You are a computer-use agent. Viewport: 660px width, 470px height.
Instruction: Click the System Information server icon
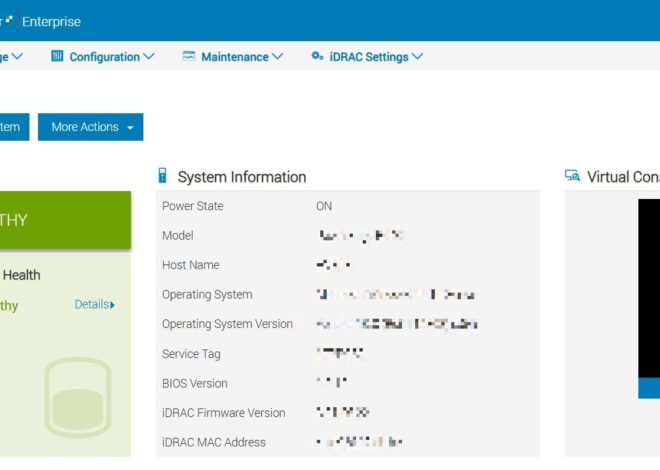tap(162, 175)
